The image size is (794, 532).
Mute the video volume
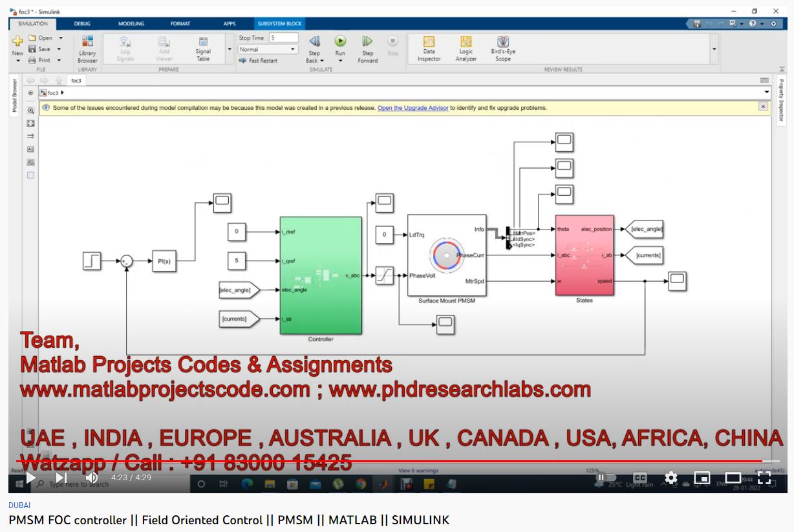[92, 478]
